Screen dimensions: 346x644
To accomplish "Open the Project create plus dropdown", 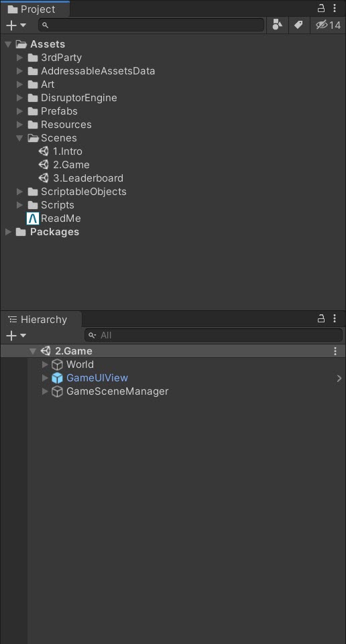I will tap(17, 25).
